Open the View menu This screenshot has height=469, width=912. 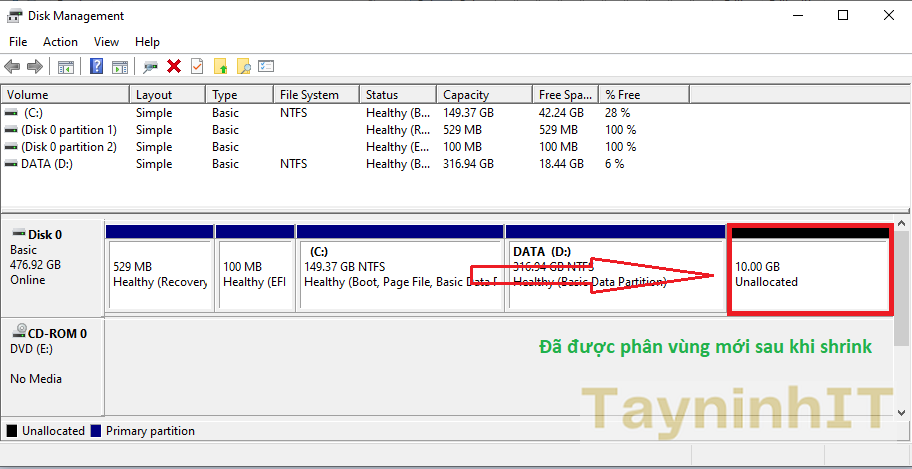click(106, 42)
